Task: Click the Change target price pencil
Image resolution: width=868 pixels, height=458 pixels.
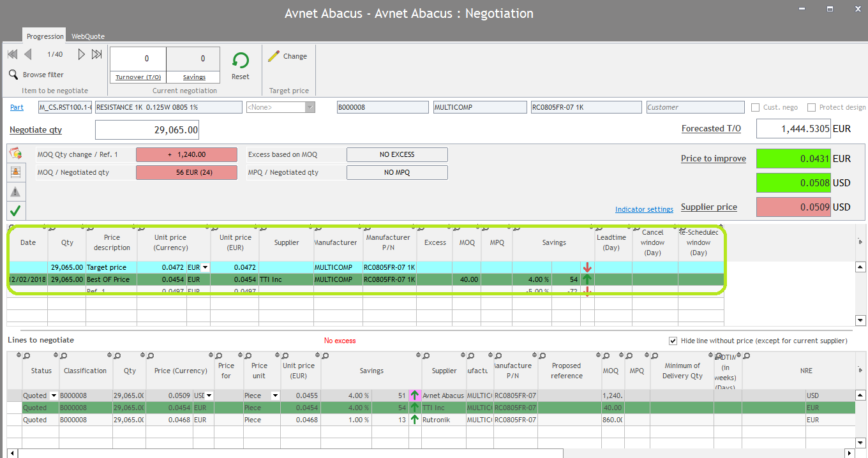Action: (x=274, y=56)
